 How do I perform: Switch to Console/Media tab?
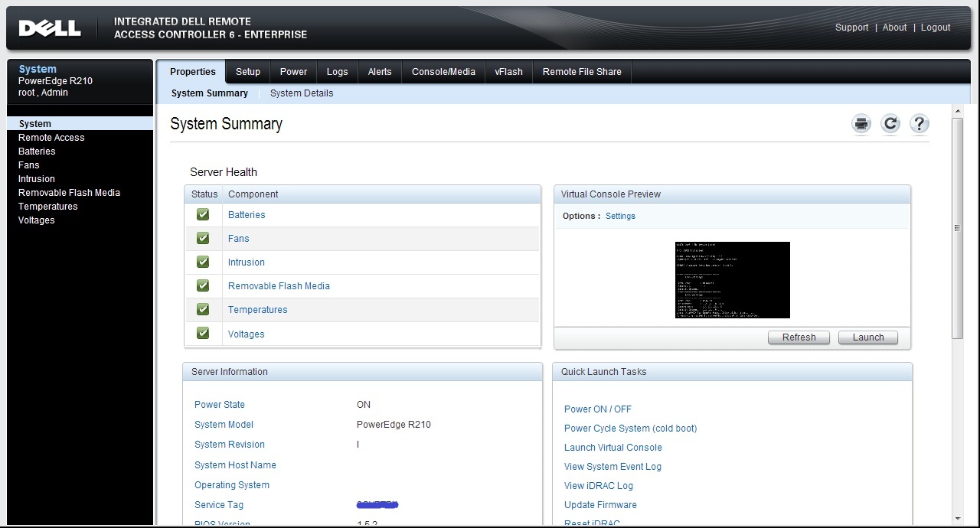[x=443, y=72]
